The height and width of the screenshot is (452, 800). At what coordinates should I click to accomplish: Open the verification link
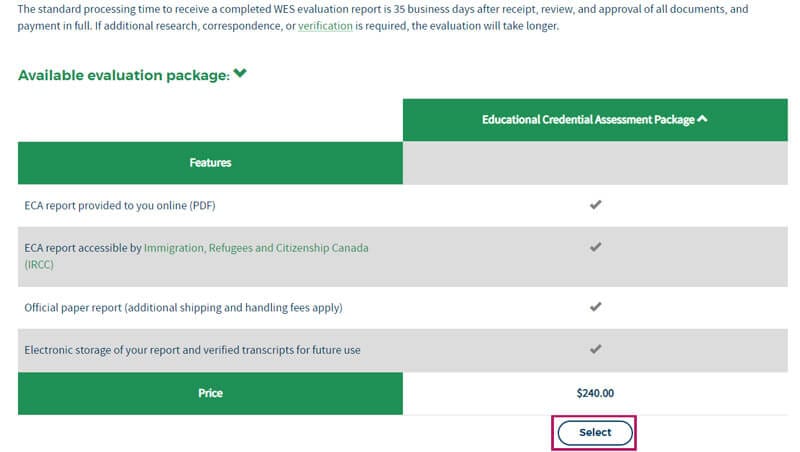tap(325, 26)
